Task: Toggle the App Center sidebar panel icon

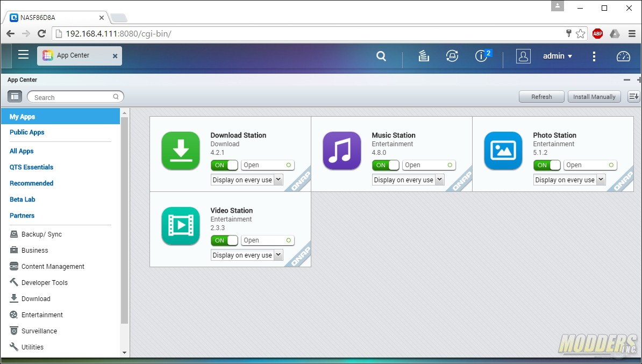Action: 15,97
